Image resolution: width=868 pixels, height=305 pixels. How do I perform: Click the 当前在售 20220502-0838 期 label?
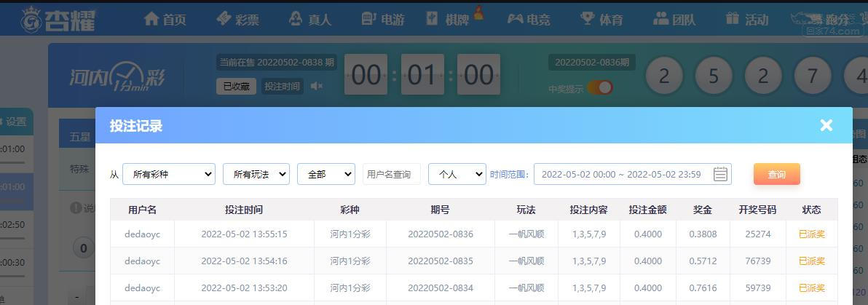click(277, 62)
